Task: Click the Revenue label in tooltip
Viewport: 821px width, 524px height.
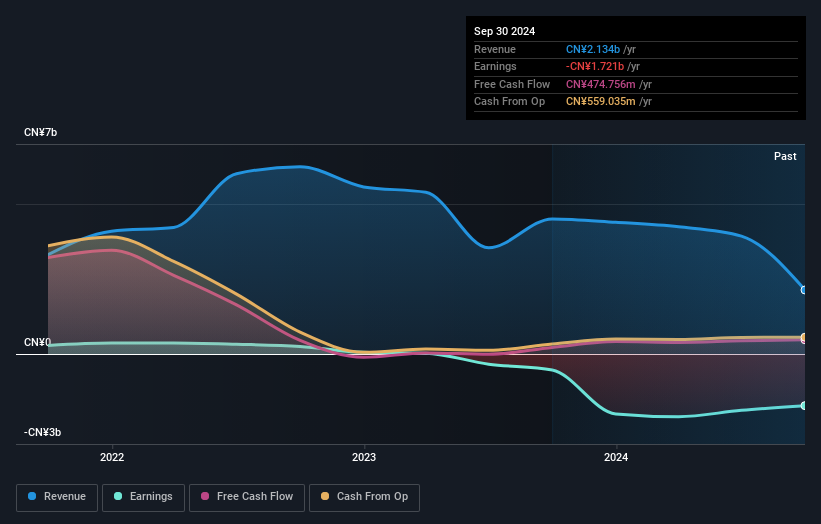Action: pos(495,49)
